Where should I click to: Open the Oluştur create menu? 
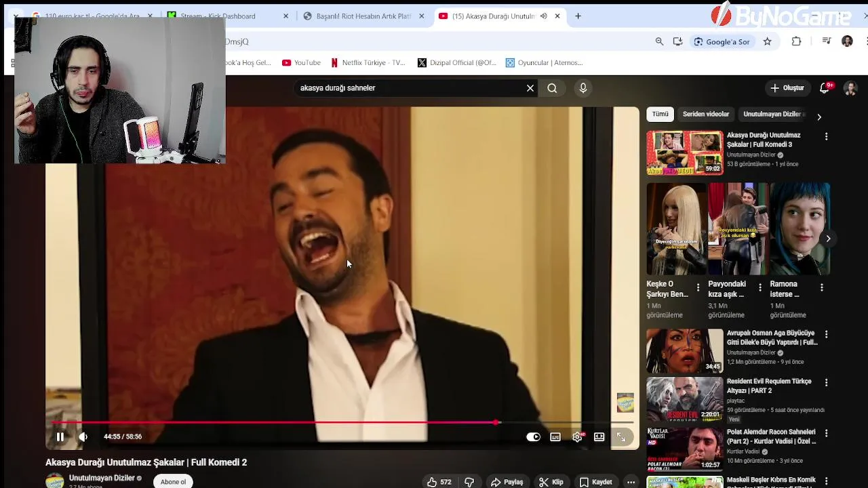click(787, 88)
